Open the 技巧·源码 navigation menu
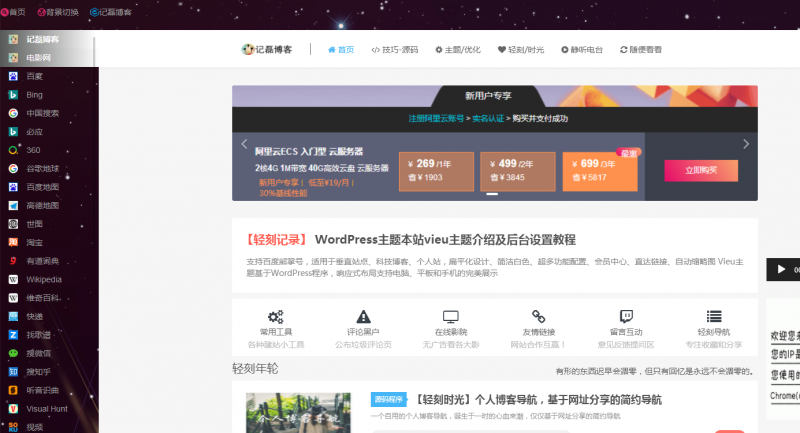The width and height of the screenshot is (800, 433). tap(394, 49)
